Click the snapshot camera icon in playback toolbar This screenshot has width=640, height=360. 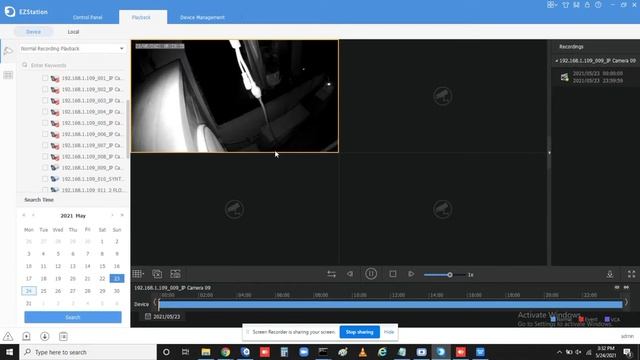[x=157, y=274]
